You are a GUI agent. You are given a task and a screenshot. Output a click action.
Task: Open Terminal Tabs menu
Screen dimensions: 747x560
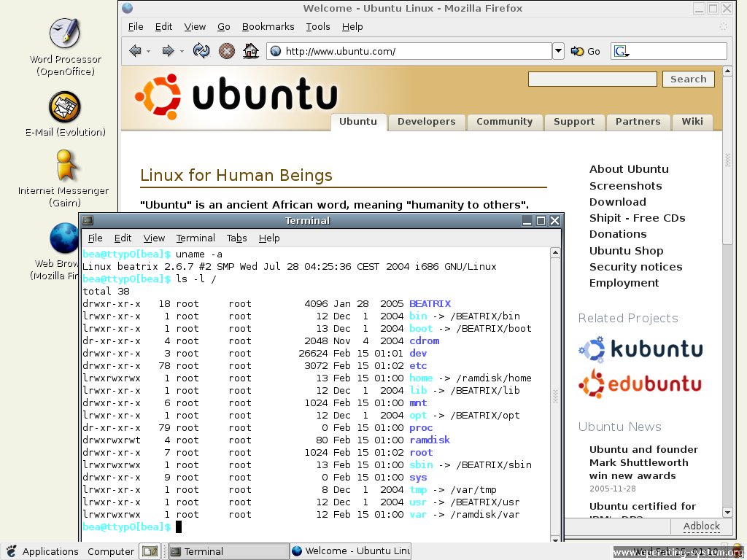[x=237, y=238]
